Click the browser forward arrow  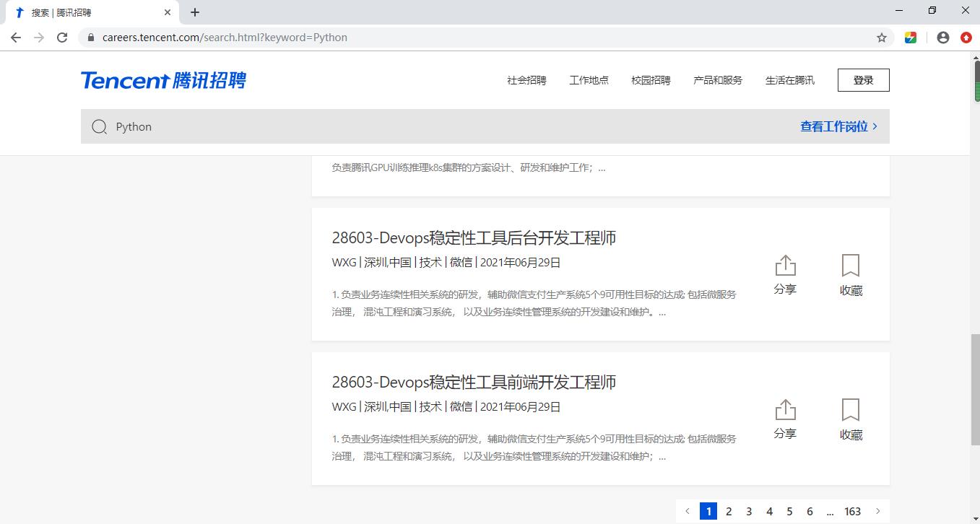click(39, 38)
